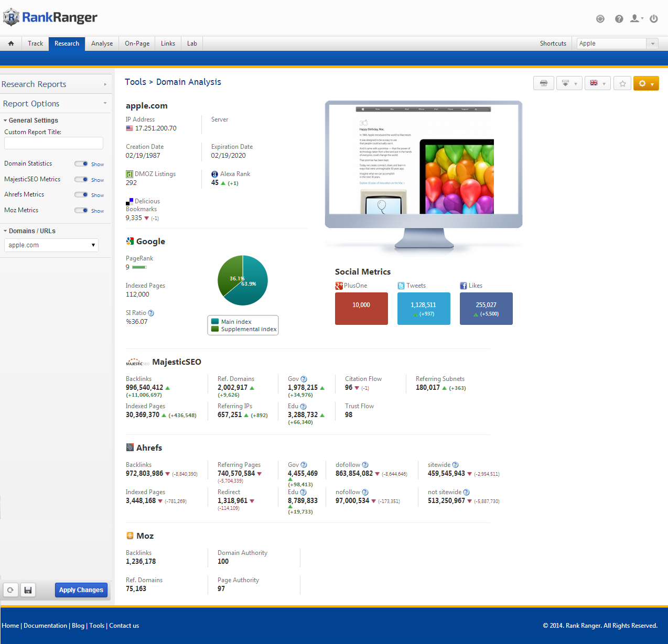Click the Custom Report Title input field

(53, 143)
